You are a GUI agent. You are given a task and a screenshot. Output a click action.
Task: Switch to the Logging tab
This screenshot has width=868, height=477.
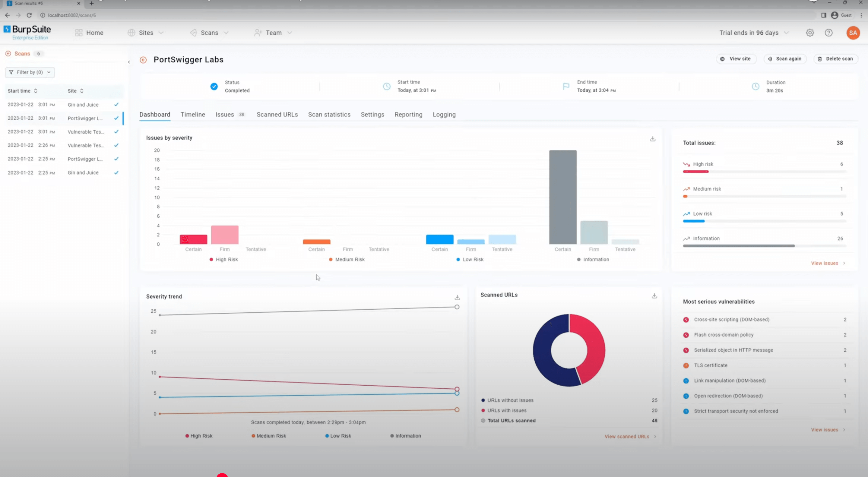pos(444,115)
